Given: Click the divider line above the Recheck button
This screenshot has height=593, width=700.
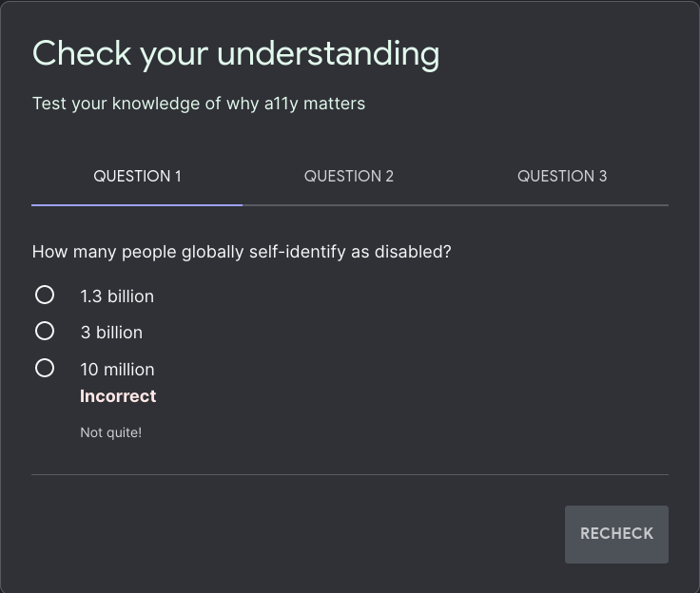Looking at the screenshot, I should click(x=350, y=474).
